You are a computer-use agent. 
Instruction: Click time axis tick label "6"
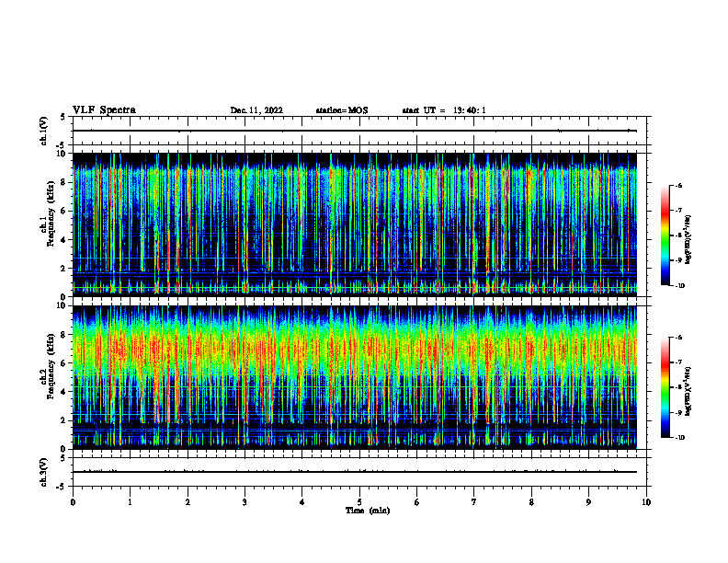(416, 502)
